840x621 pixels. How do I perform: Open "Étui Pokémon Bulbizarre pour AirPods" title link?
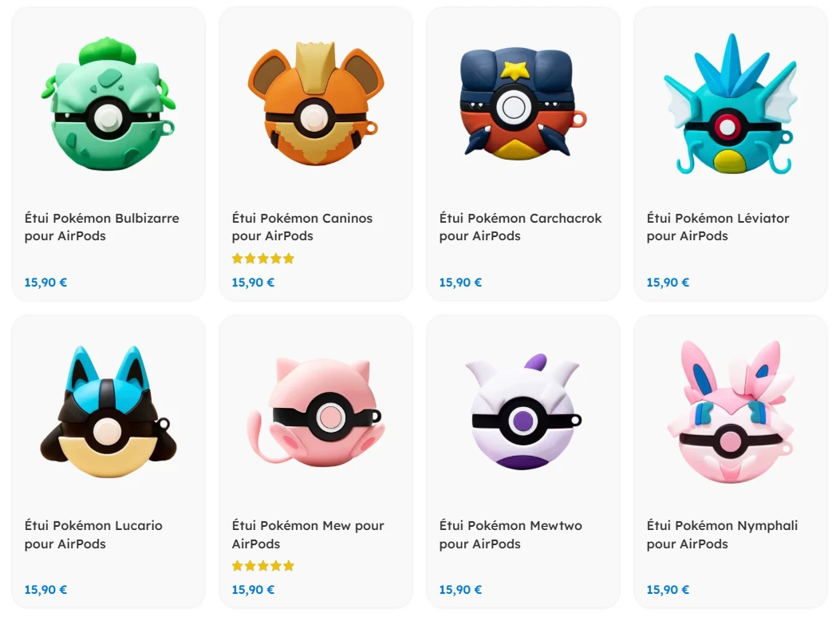[x=101, y=227]
